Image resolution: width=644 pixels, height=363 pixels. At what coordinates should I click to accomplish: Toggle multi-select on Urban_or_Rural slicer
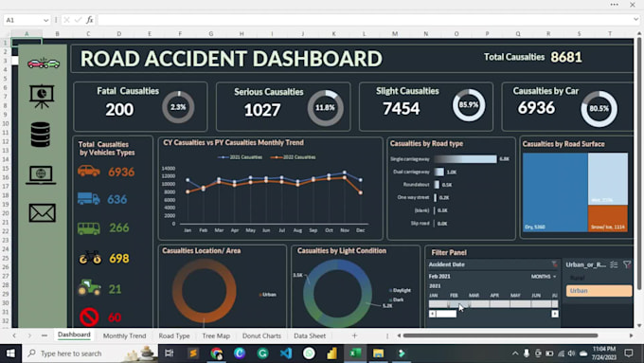pyautogui.click(x=614, y=264)
